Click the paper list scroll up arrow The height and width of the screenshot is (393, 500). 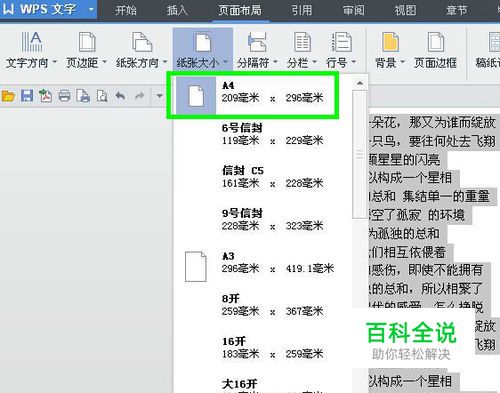tap(360, 83)
